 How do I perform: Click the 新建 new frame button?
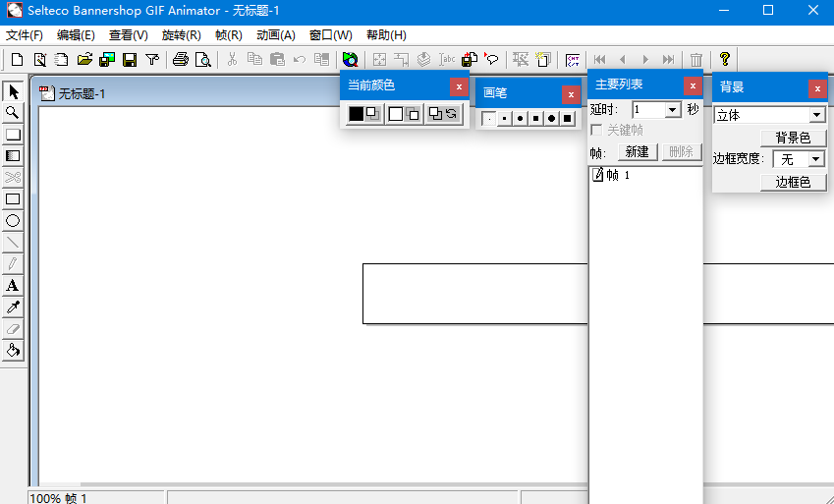[x=638, y=152]
